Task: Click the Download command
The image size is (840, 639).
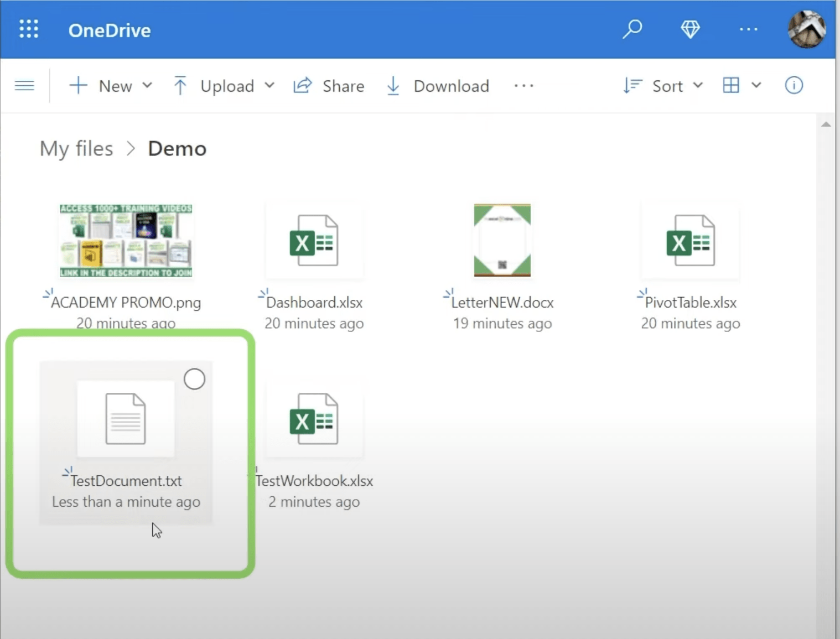Action: [438, 86]
